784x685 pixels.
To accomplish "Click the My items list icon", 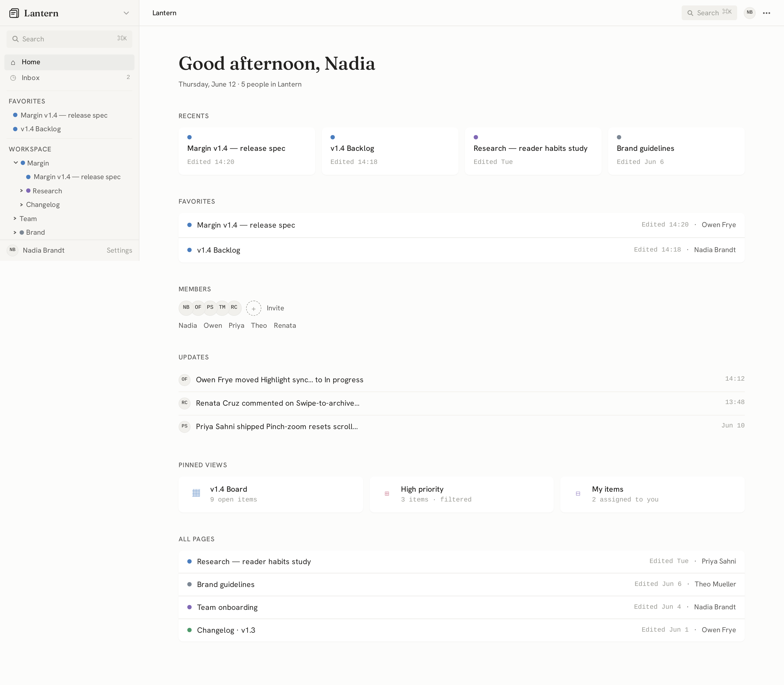I will 578,494.
